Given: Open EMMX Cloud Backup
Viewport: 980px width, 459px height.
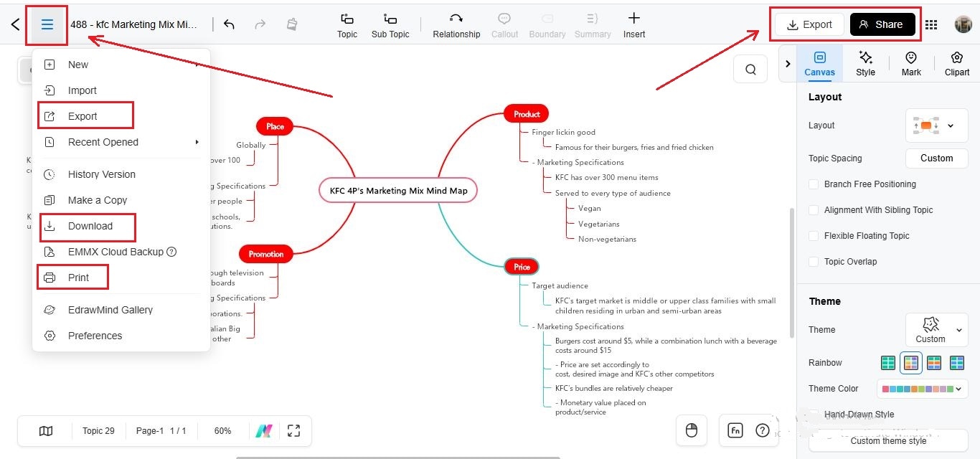Looking at the screenshot, I should coord(121,252).
